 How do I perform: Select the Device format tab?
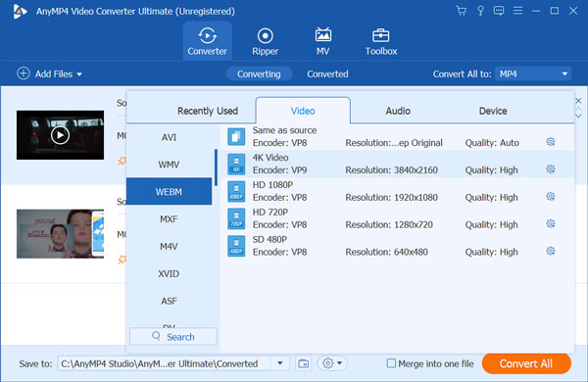point(493,111)
